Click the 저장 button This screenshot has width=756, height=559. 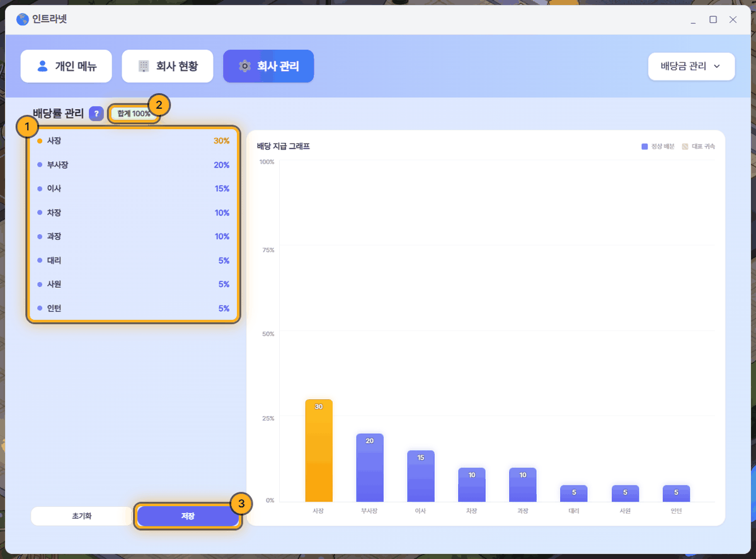pyautogui.click(x=188, y=516)
